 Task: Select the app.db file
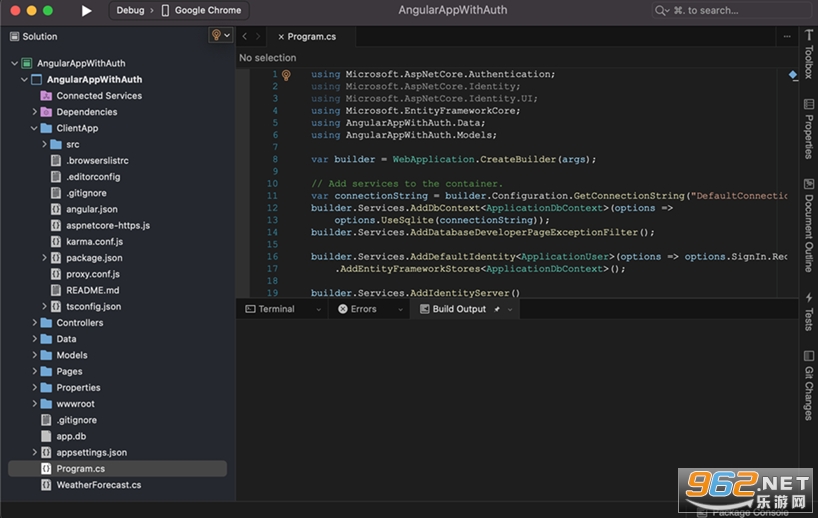point(71,436)
